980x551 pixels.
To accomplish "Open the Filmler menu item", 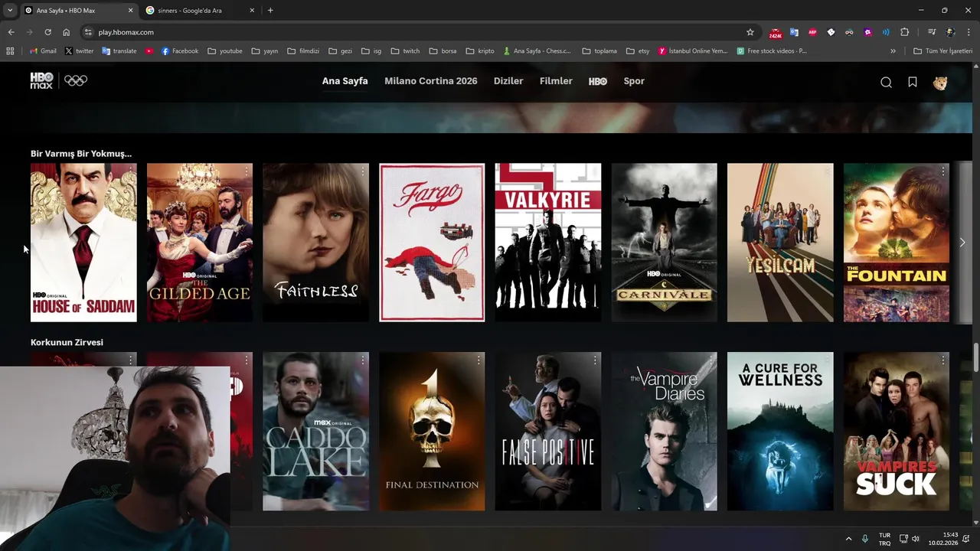I will pyautogui.click(x=556, y=81).
